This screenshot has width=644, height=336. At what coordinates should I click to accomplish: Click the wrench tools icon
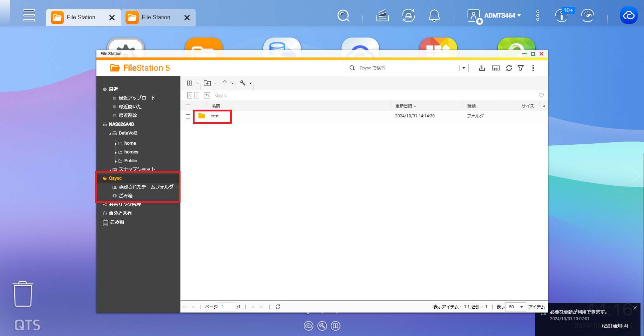click(243, 83)
